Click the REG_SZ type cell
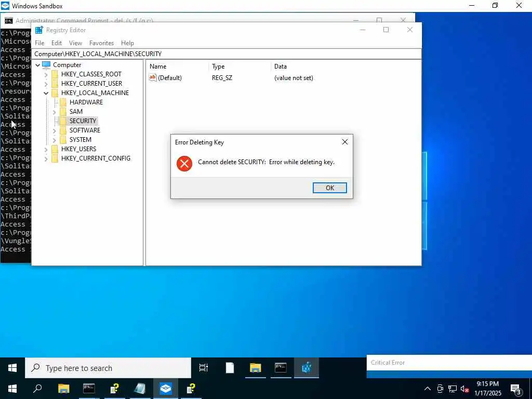This screenshot has height=399, width=532. click(222, 78)
